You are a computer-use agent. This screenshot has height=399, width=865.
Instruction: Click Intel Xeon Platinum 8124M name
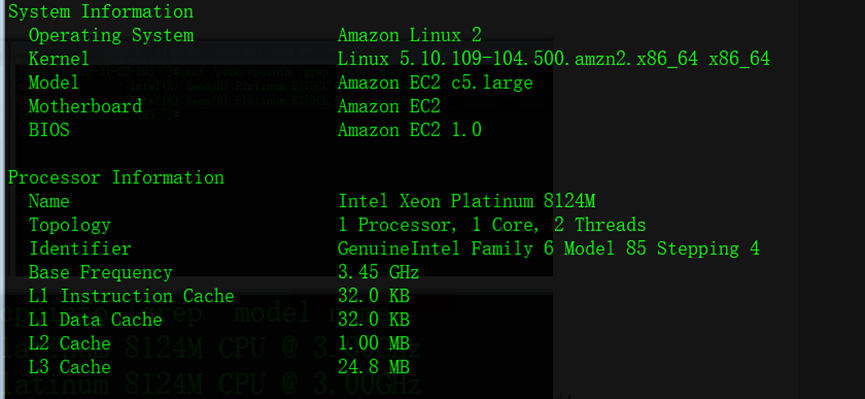(x=467, y=201)
